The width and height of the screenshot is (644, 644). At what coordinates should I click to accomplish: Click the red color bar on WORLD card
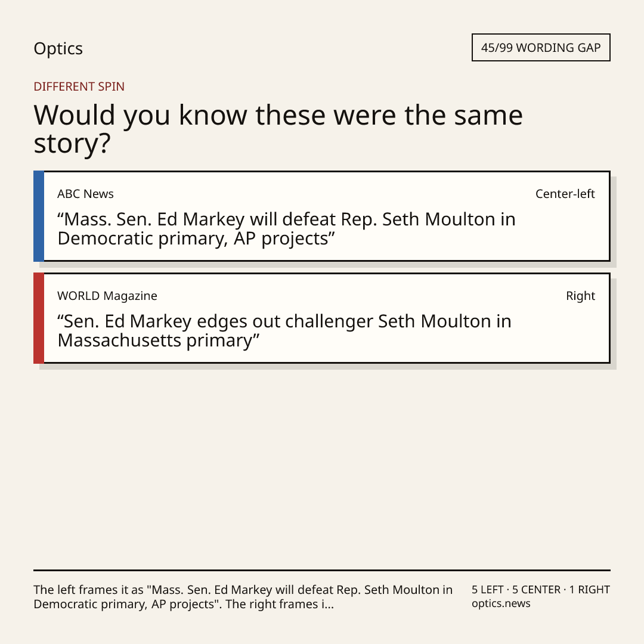pos(39,318)
